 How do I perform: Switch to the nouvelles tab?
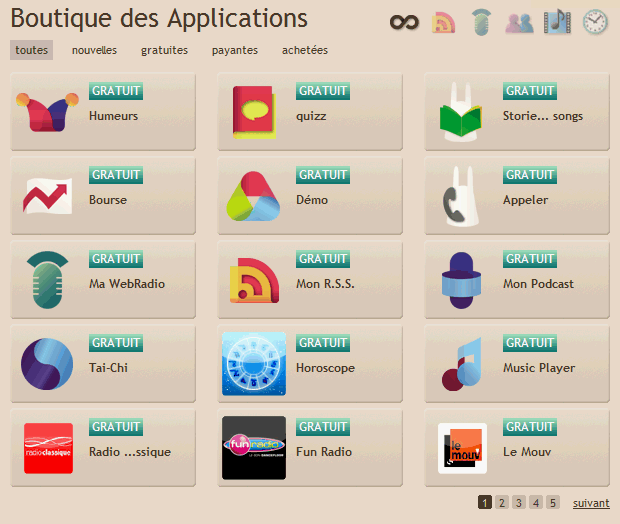(x=94, y=50)
